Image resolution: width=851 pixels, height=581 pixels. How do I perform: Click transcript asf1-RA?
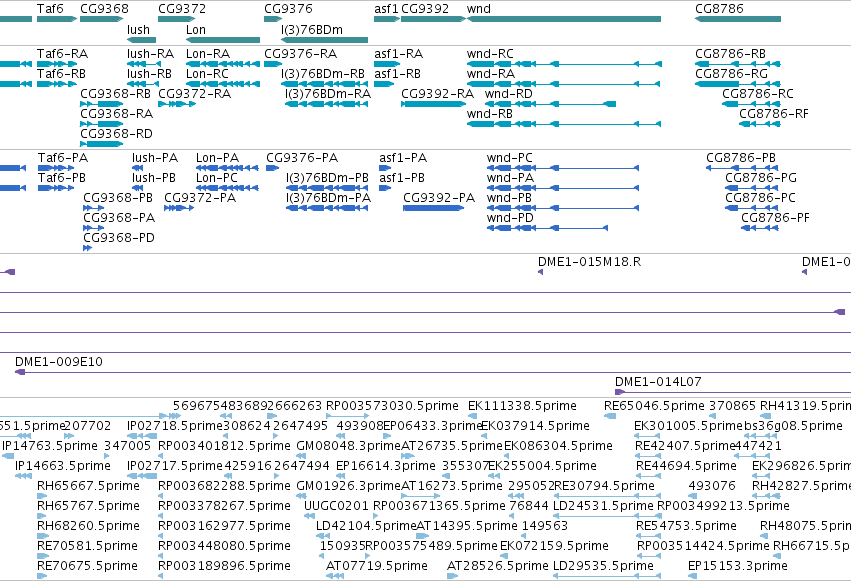[x=398, y=54]
